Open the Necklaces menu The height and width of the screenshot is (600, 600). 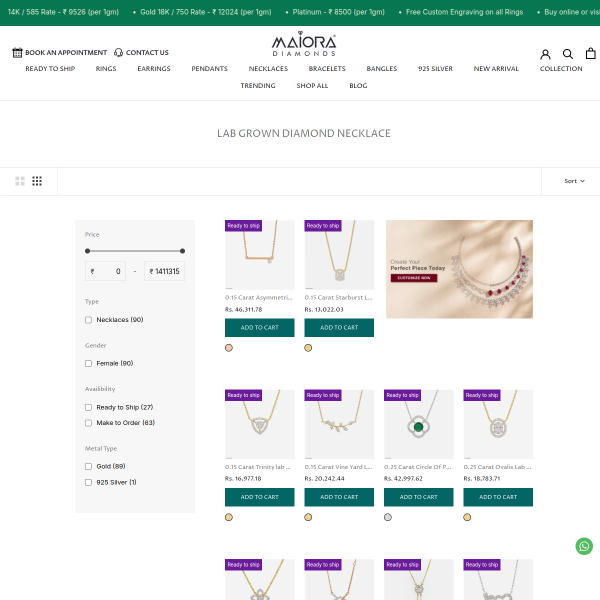click(x=268, y=68)
